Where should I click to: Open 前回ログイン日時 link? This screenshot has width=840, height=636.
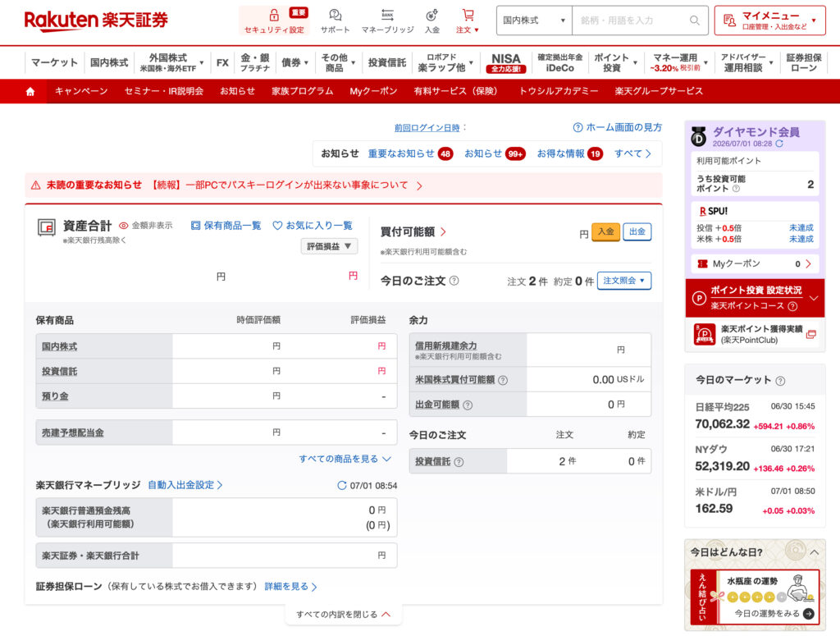[427, 127]
